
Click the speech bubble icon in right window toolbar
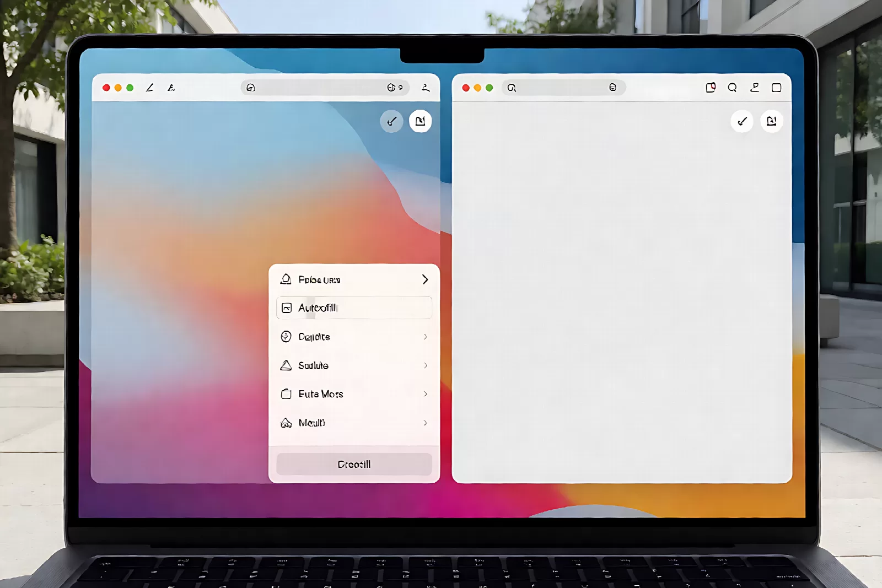pos(732,88)
